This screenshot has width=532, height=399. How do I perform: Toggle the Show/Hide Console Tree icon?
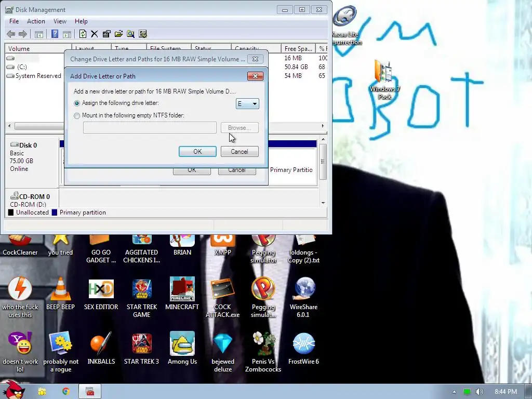pyautogui.click(x=39, y=34)
